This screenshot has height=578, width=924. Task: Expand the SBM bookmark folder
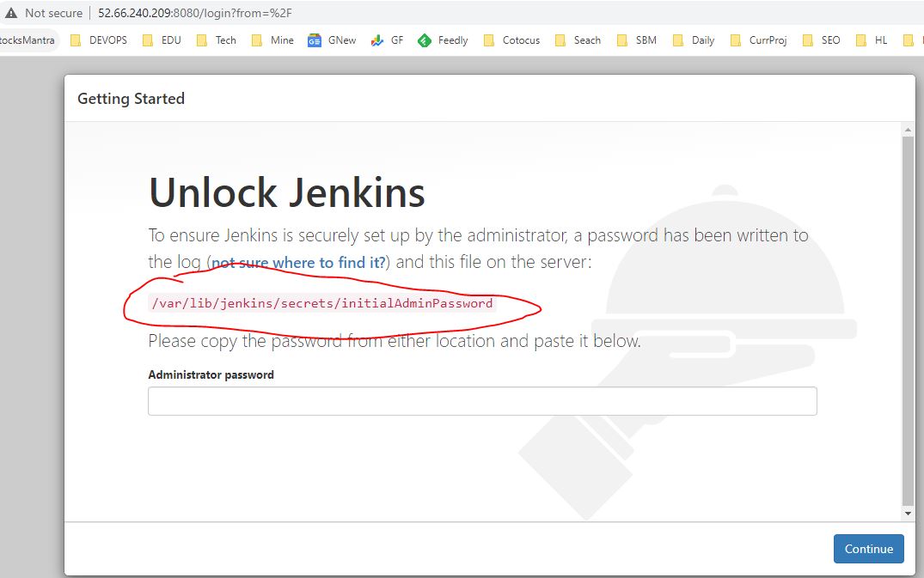point(637,40)
